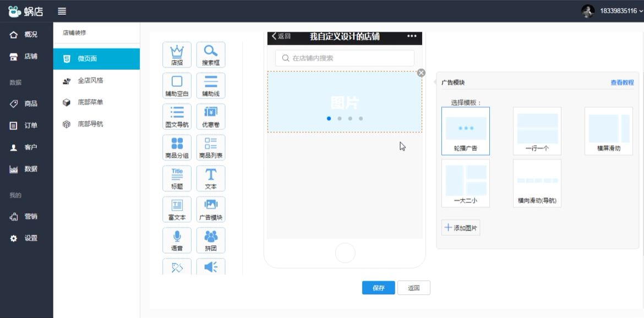Click the 优惠卷 coupon component icon
The image size is (644, 318).
(x=211, y=116)
